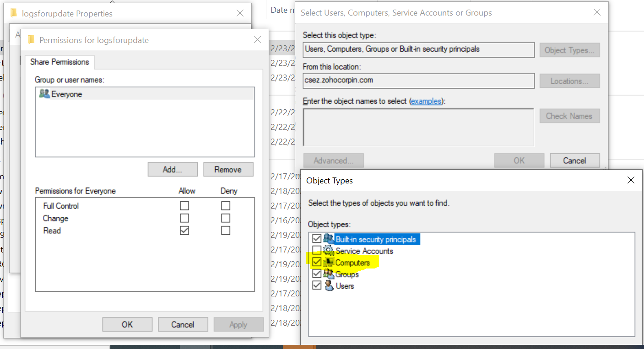644x349 pixels.
Task: Click the Read permission label
Action: click(52, 231)
